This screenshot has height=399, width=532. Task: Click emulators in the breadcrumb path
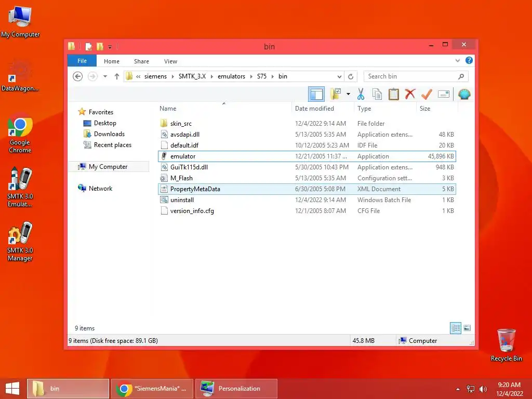coord(231,76)
